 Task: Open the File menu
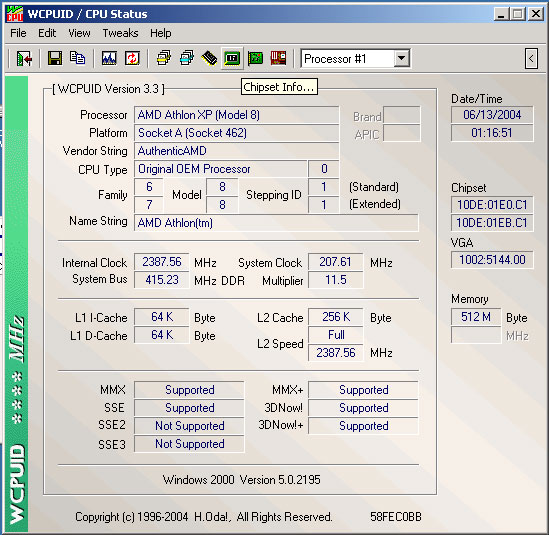[x=18, y=33]
